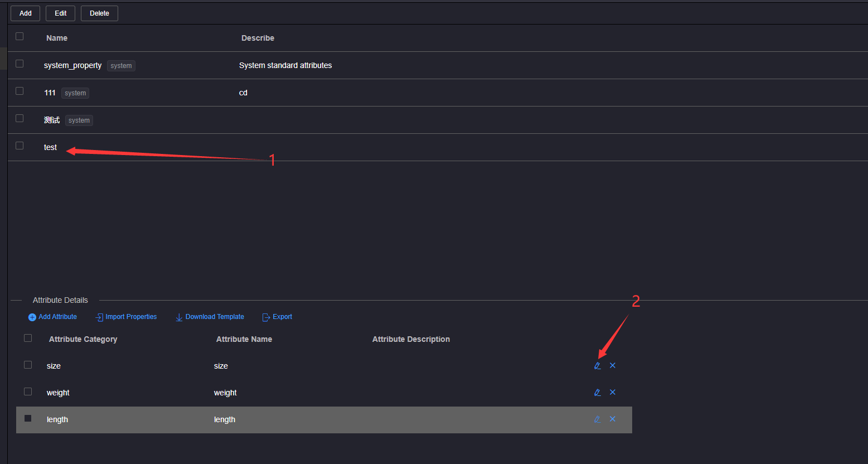Remove the weight attribute with X icon
The image size is (868, 464).
coord(613,392)
